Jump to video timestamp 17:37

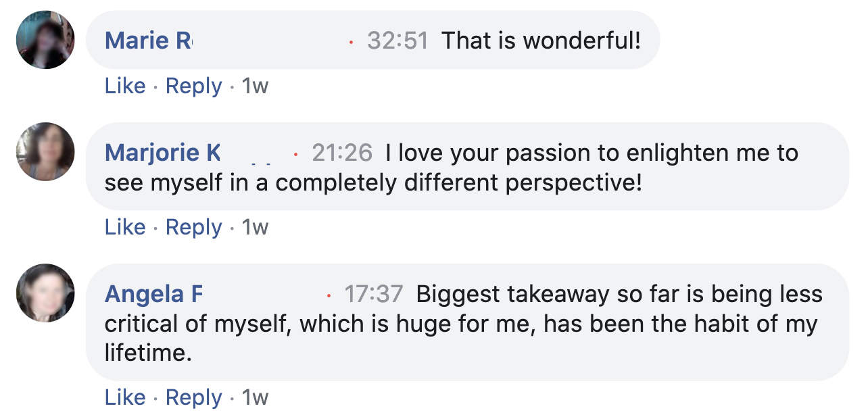[374, 294]
